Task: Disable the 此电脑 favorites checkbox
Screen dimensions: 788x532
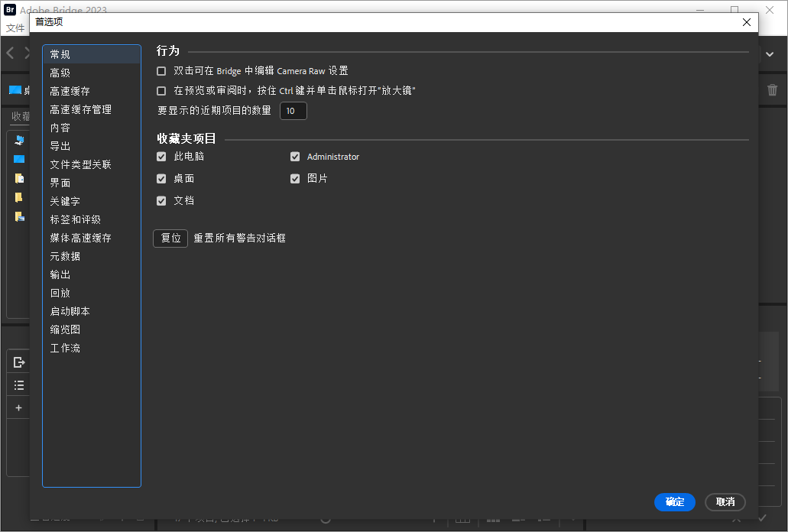Action: pyautogui.click(x=161, y=157)
